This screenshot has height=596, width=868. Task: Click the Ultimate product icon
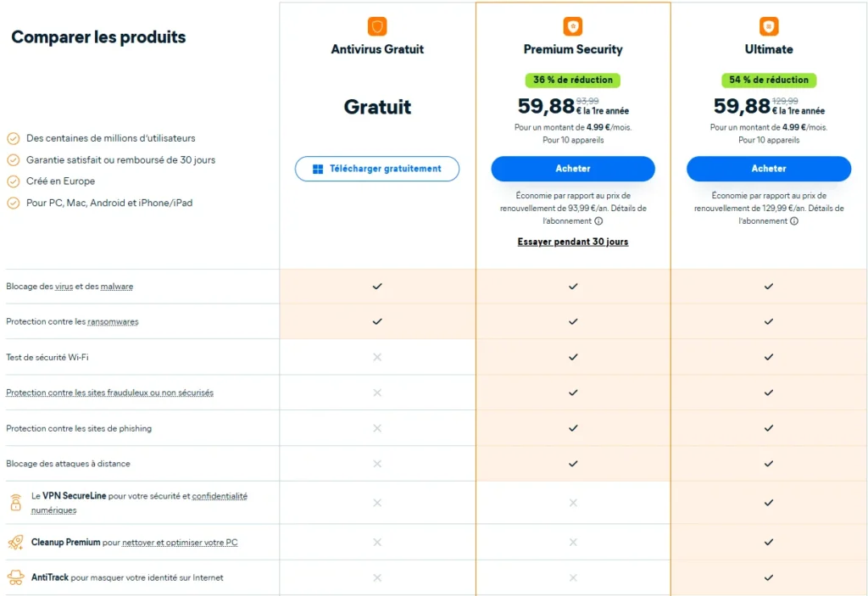(768, 26)
